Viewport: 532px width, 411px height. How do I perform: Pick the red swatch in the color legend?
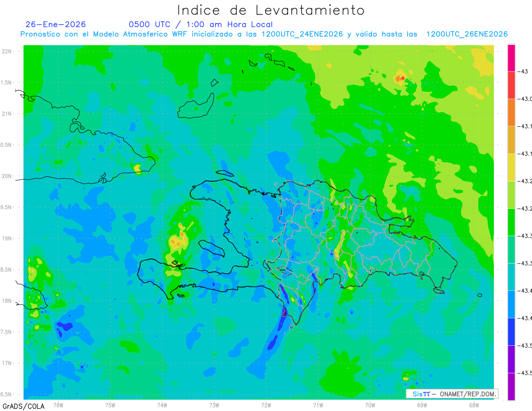(x=511, y=85)
